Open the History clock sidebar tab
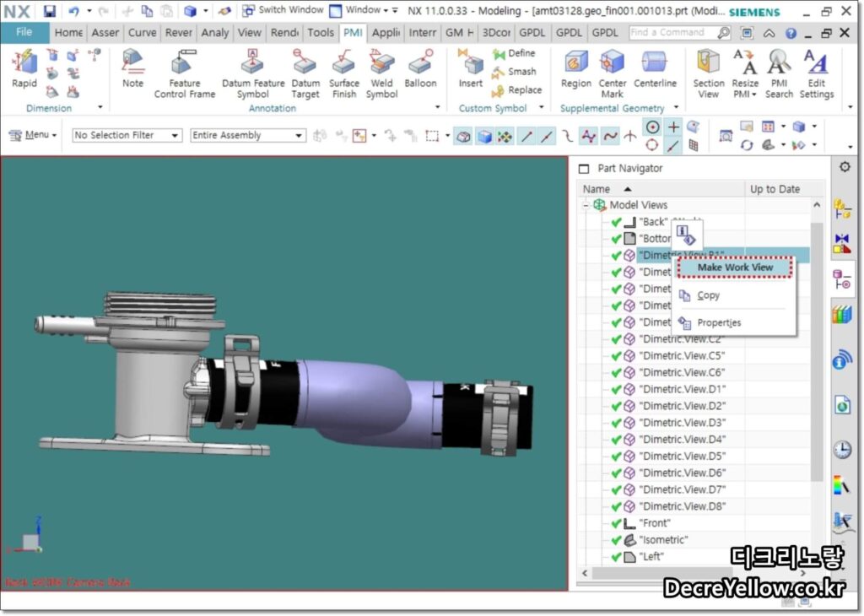This screenshot has width=864, height=616. 842,450
